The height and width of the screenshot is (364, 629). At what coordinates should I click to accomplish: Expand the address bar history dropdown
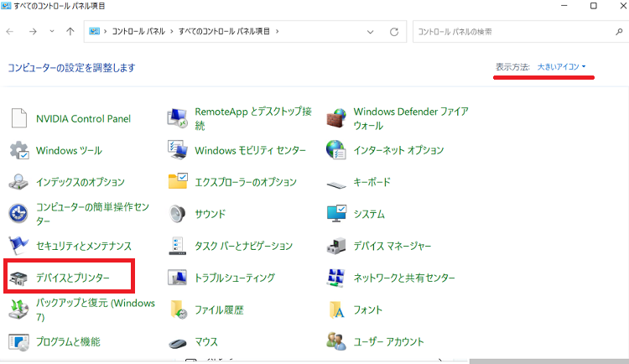[370, 32]
